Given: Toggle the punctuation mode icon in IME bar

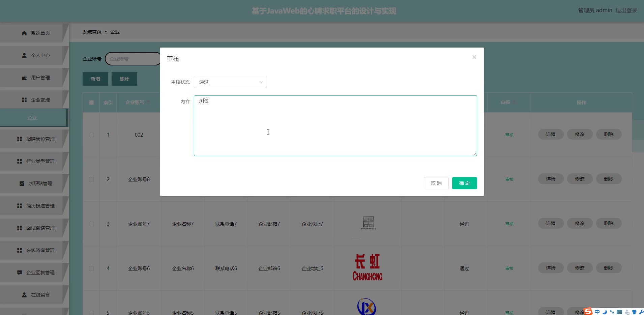Looking at the screenshot, I should 612,312.
